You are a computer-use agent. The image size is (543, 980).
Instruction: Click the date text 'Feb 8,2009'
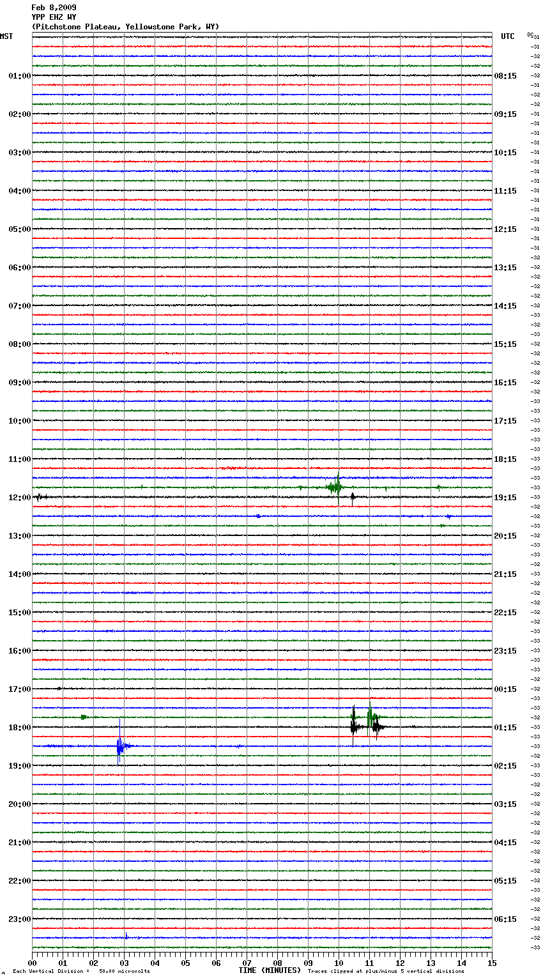click(54, 8)
